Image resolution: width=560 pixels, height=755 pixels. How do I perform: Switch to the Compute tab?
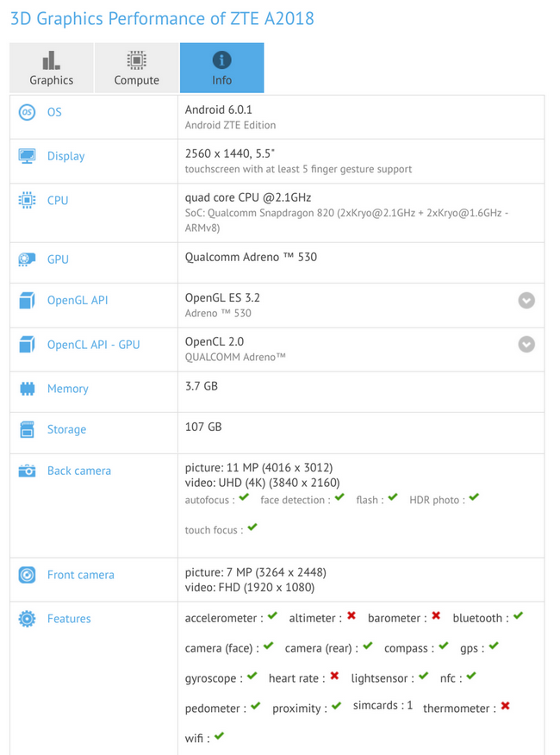coord(135,67)
